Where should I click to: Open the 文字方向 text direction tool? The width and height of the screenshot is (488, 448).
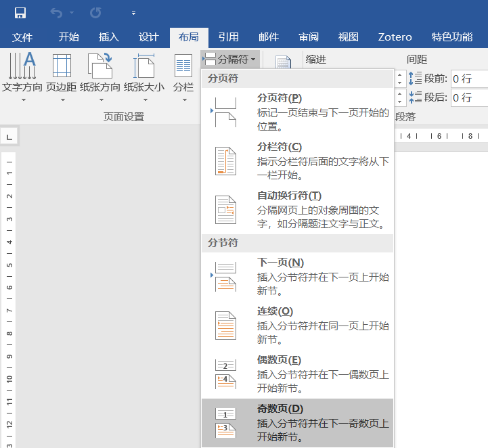(22, 74)
